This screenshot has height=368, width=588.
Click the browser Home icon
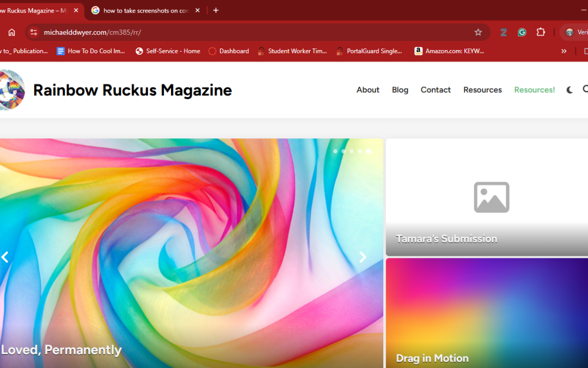[x=11, y=32]
